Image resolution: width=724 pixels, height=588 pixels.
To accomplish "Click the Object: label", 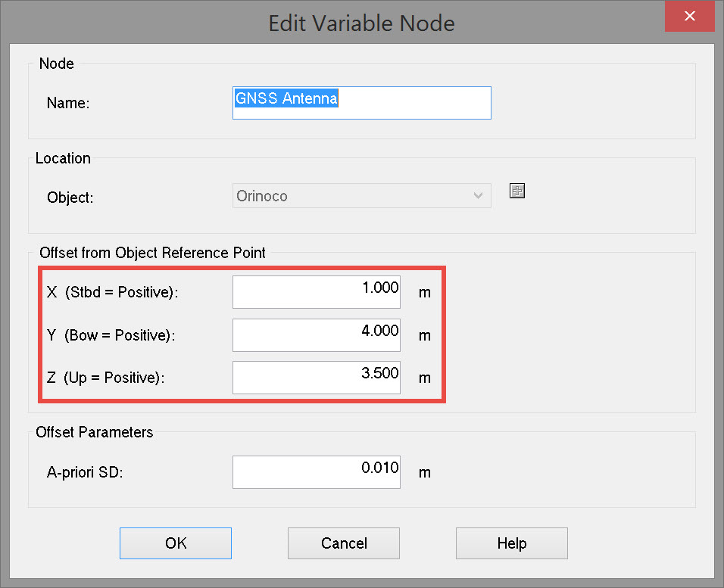I will (x=70, y=198).
